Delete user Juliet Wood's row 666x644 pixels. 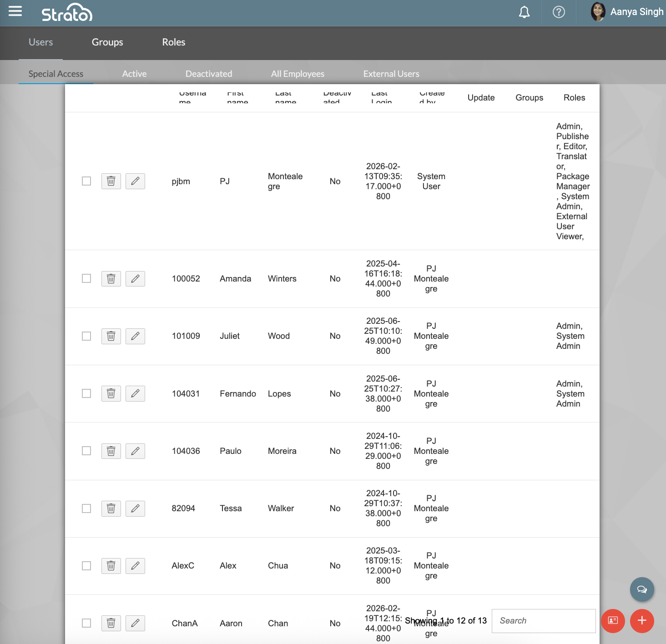[111, 336]
